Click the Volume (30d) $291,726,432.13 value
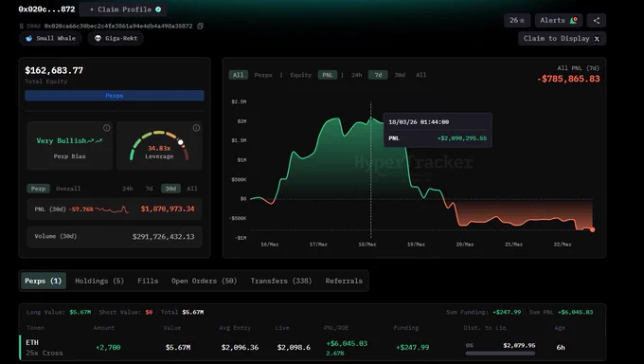The height and width of the screenshot is (364, 644). [163, 236]
